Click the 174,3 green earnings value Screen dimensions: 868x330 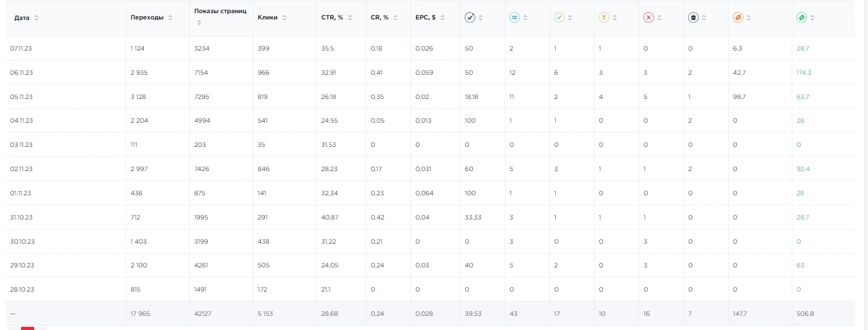point(804,73)
